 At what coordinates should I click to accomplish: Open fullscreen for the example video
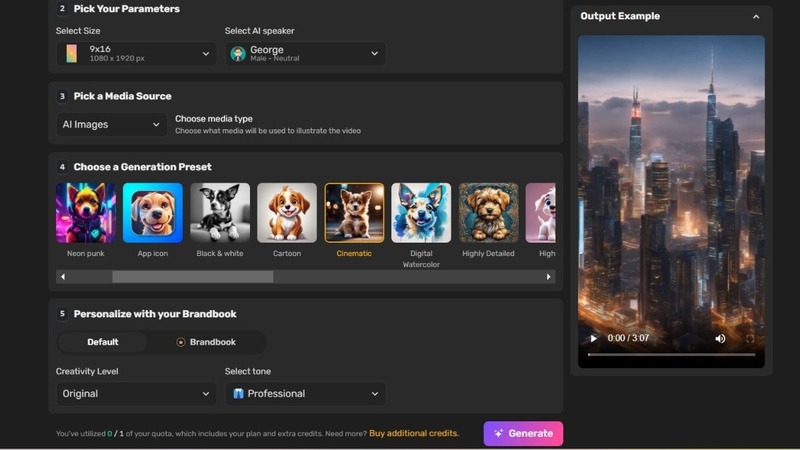pyautogui.click(x=749, y=339)
